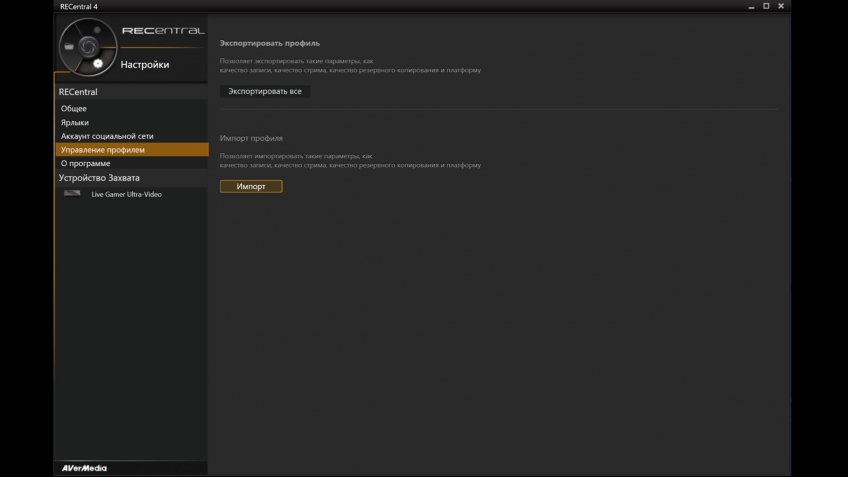Screen dimensions: 848x477
Task: Minimize the RECentral 4 window
Action: tap(751, 6)
